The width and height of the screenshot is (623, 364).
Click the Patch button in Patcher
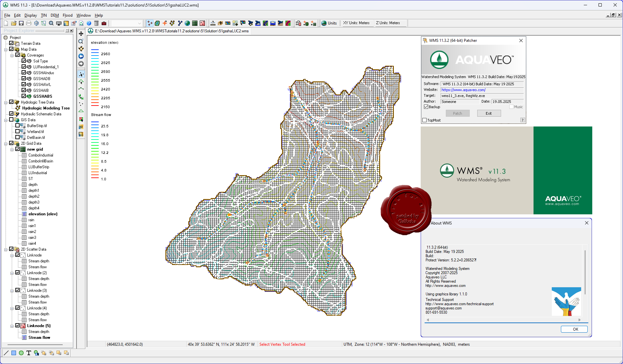pyautogui.click(x=458, y=113)
